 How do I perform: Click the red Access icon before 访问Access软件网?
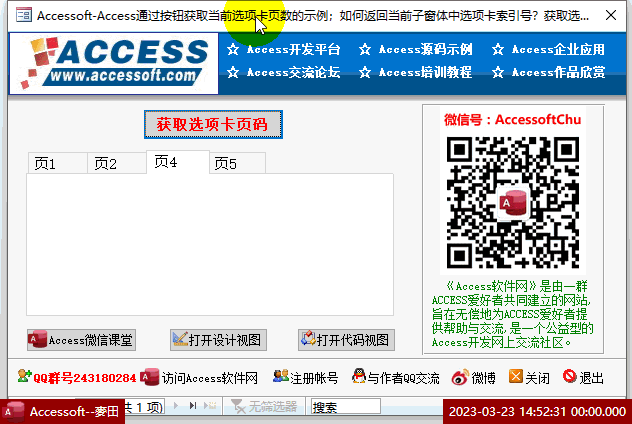(x=150, y=377)
